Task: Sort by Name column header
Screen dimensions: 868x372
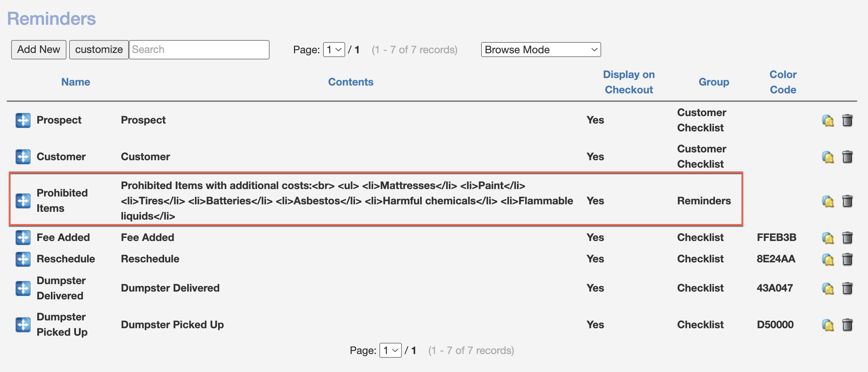Action: [x=76, y=82]
